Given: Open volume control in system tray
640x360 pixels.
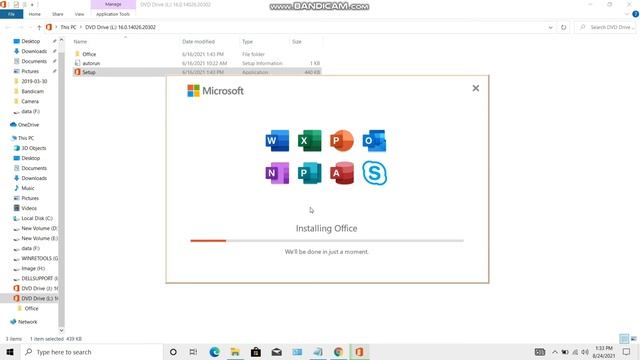Looking at the screenshot, I should (x=585, y=352).
